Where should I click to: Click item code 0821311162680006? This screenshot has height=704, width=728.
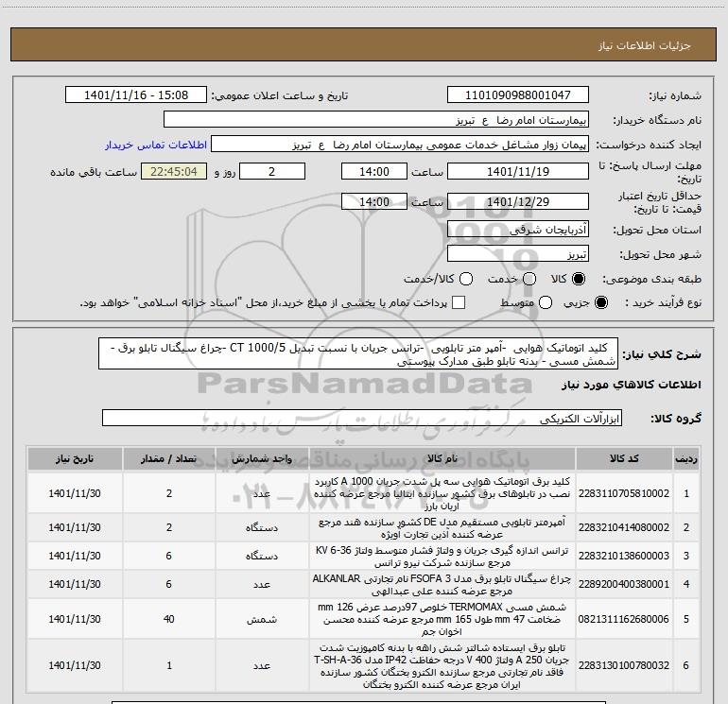(x=624, y=619)
